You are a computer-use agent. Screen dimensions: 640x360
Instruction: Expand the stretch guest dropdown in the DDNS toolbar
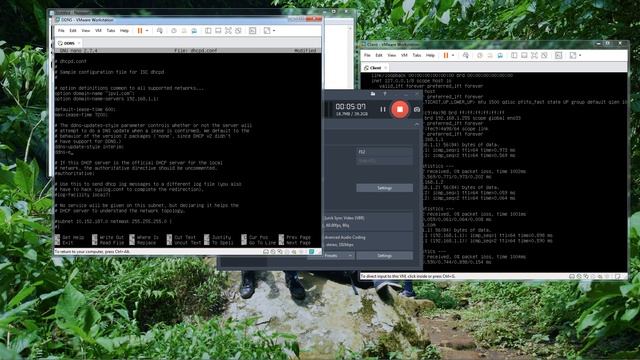274,31
